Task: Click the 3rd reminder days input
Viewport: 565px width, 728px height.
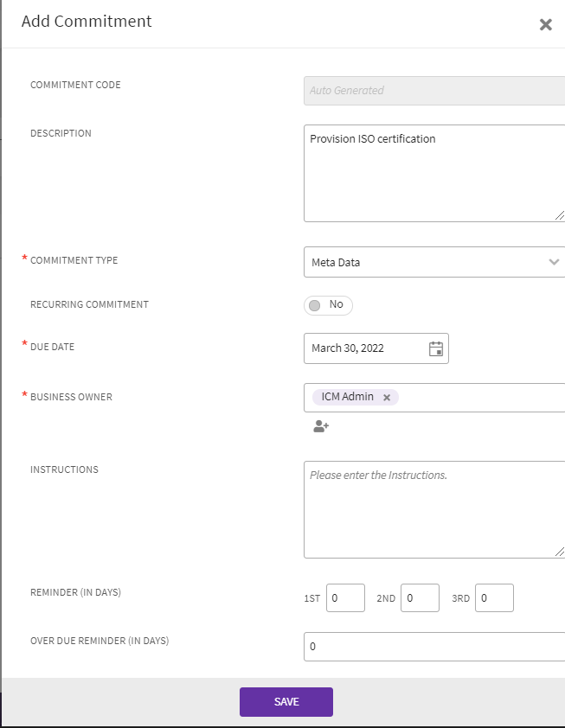Action: (494, 598)
